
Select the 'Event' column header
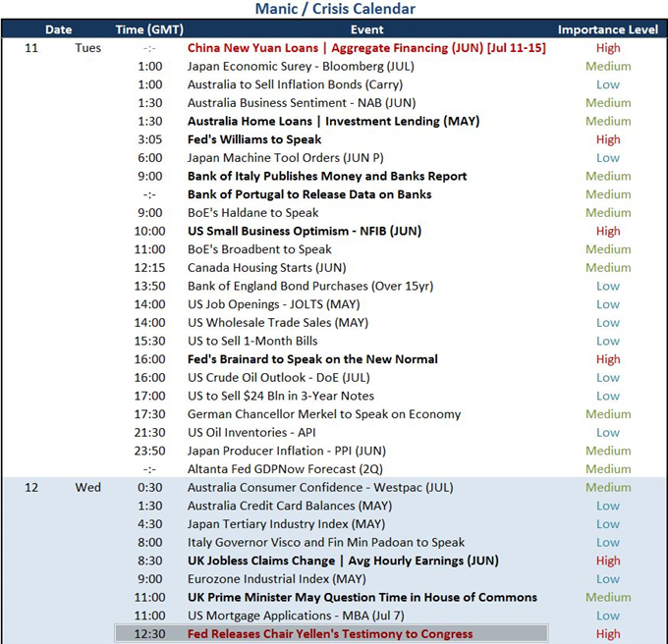[x=366, y=29]
